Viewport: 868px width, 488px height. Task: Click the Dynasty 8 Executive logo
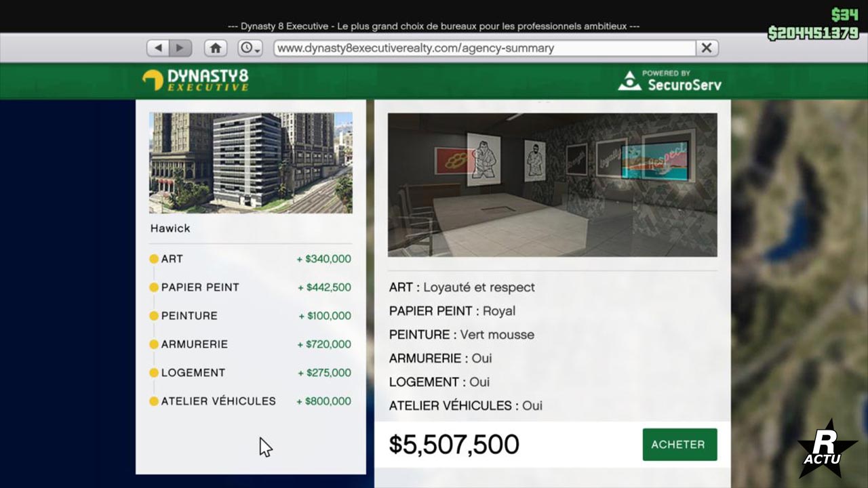click(x=196, y=80)
